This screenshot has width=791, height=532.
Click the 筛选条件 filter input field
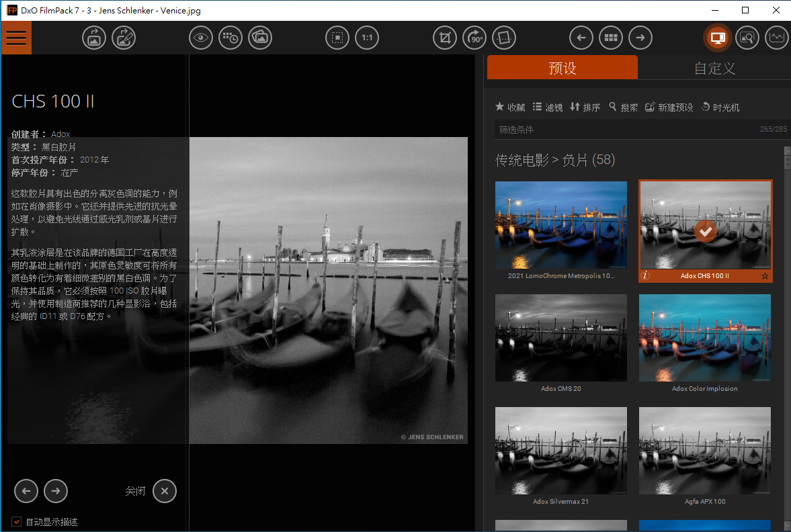pos(626,130)
